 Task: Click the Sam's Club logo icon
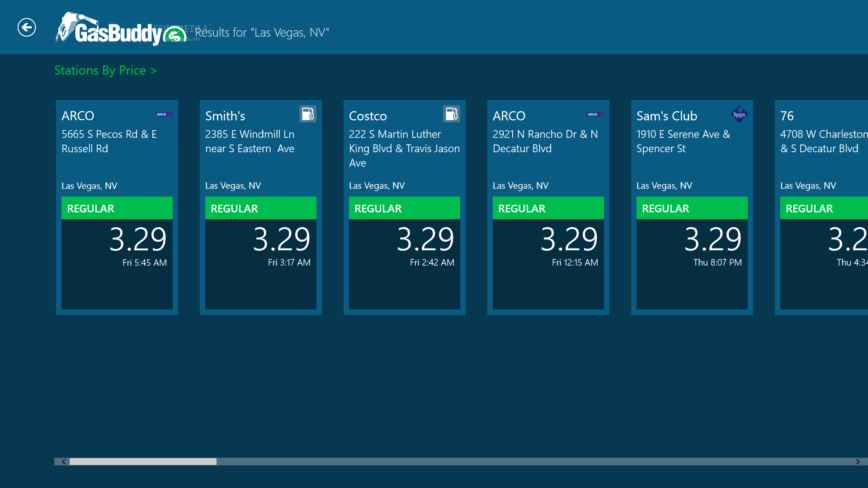[739, 114]
